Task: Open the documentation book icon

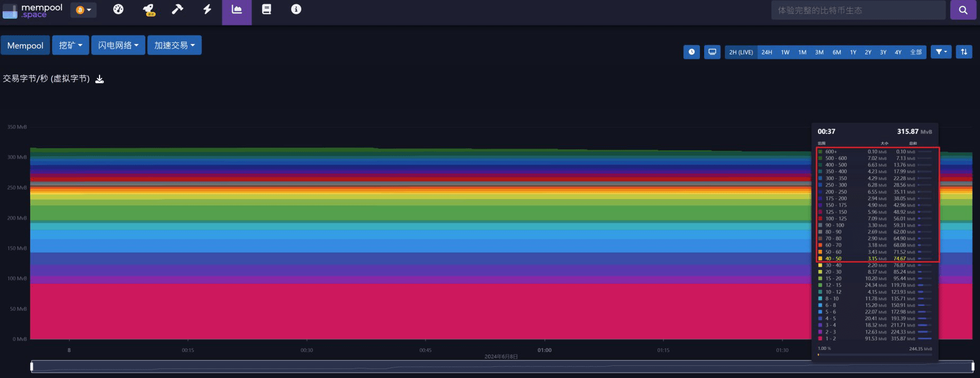Action: pyautogui.click(x=266, y=9)
